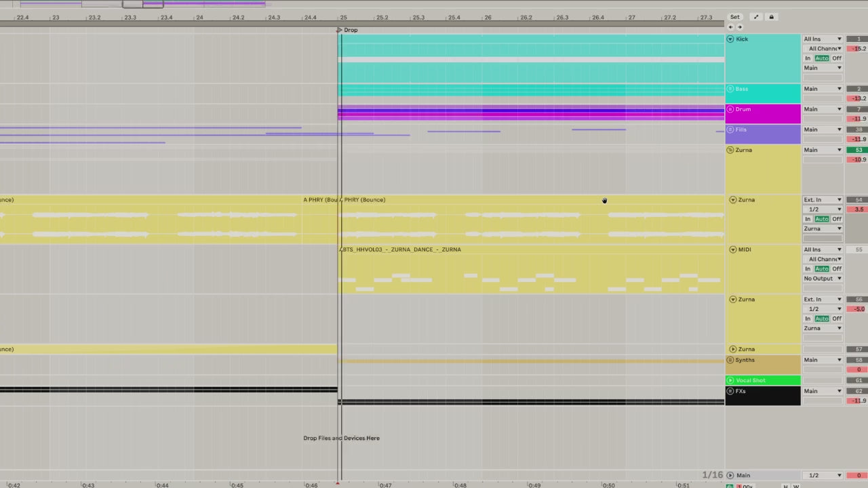Unfold the Synths group track icon
Viewport: 868px width, 488px height.
pos(730,360)
